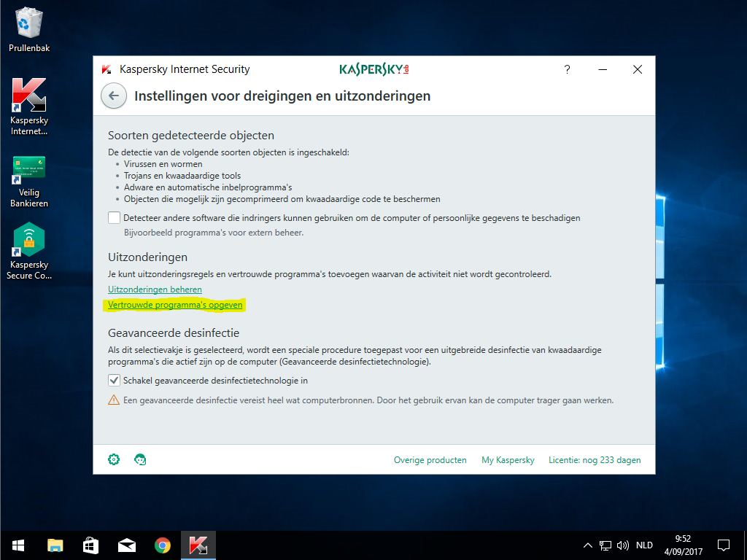Click the Virussen en wormen bullet
The height and width of the screenshot is (560, 747).
click(163, 164)
